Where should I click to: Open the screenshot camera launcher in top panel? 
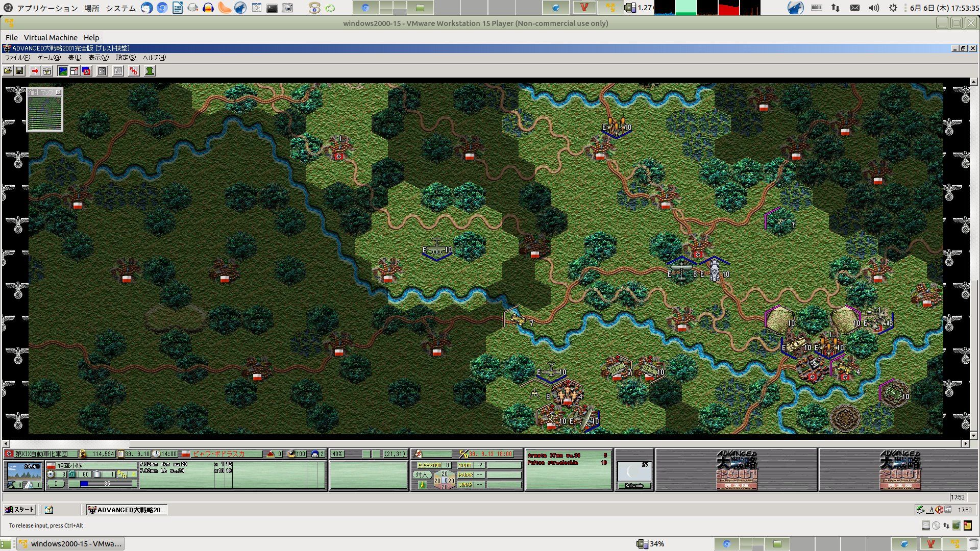(x=288, y=8)
